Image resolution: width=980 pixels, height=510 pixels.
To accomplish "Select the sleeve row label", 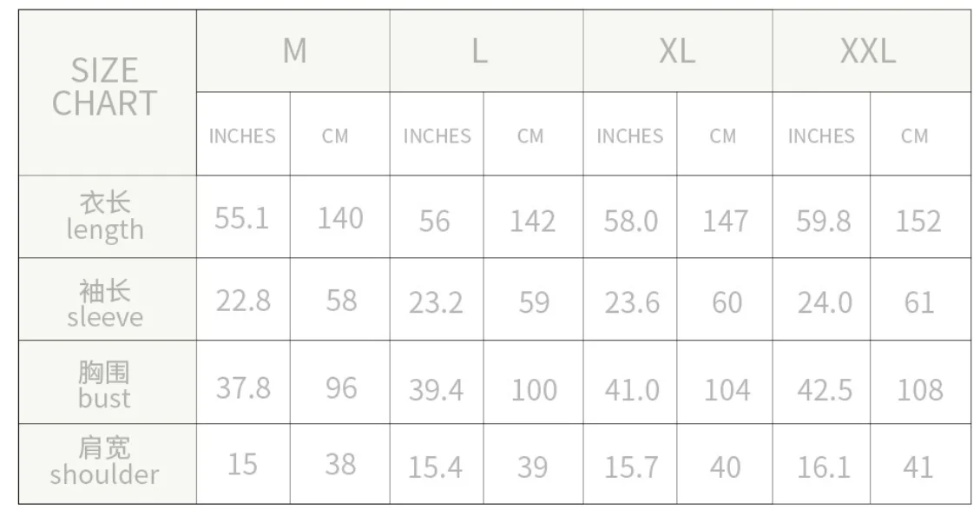I will pyautogui.click(x=105, y=302).
